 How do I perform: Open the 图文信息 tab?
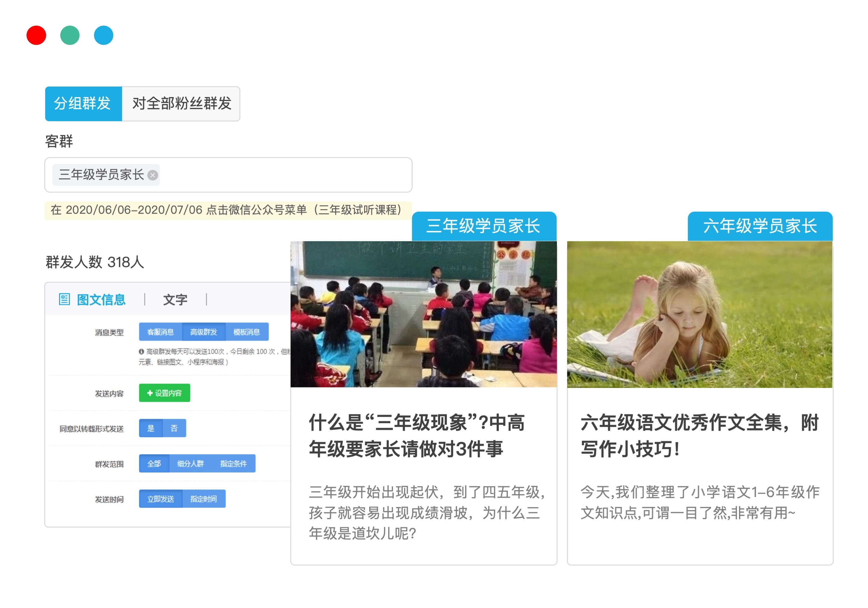click(101, 300)
